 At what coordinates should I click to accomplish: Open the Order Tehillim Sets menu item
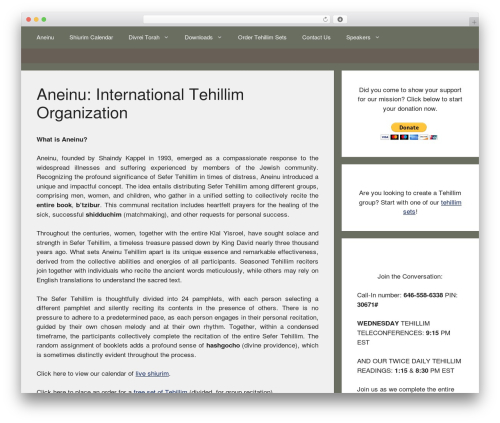262,37
